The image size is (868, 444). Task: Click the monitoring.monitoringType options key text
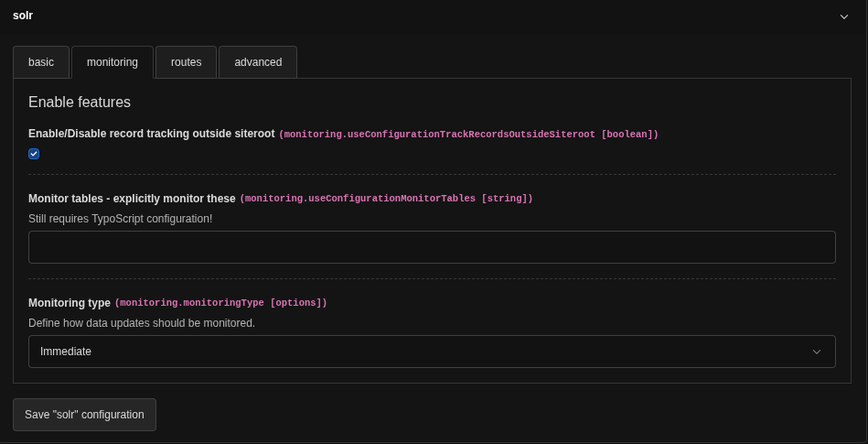tap(220, 303)
